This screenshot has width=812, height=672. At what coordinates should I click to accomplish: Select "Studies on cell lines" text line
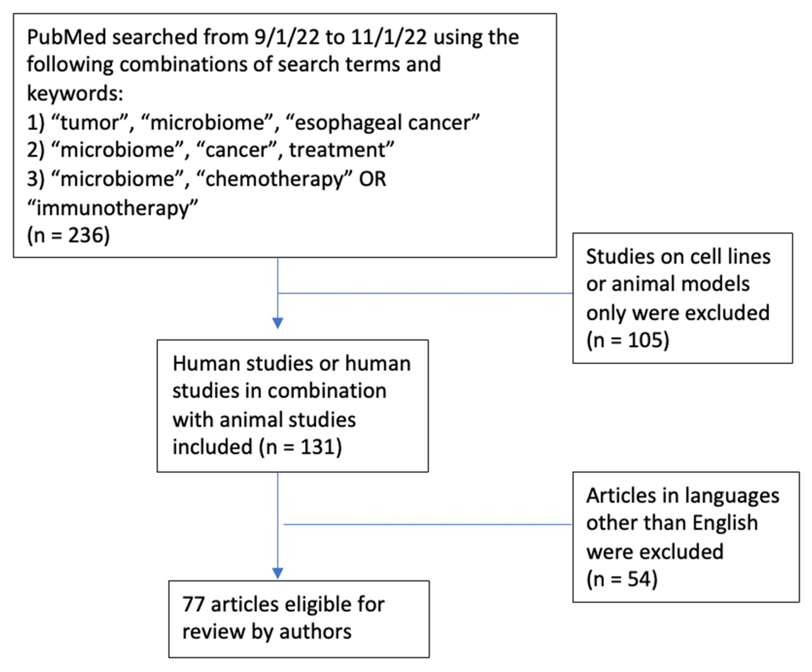click(678, 257)
